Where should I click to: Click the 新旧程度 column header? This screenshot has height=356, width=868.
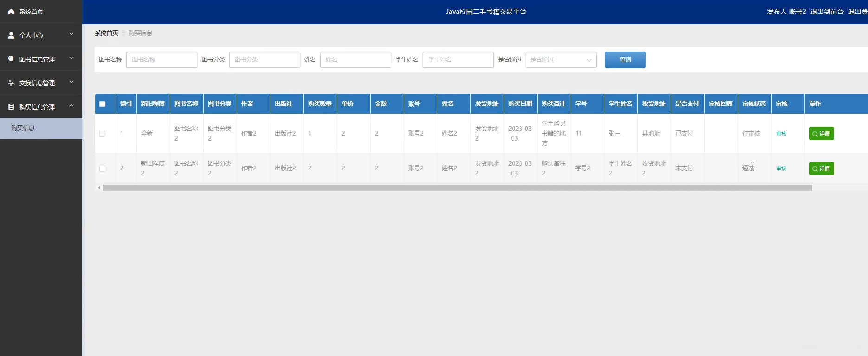pyautogui.click(x=153, y=104)
